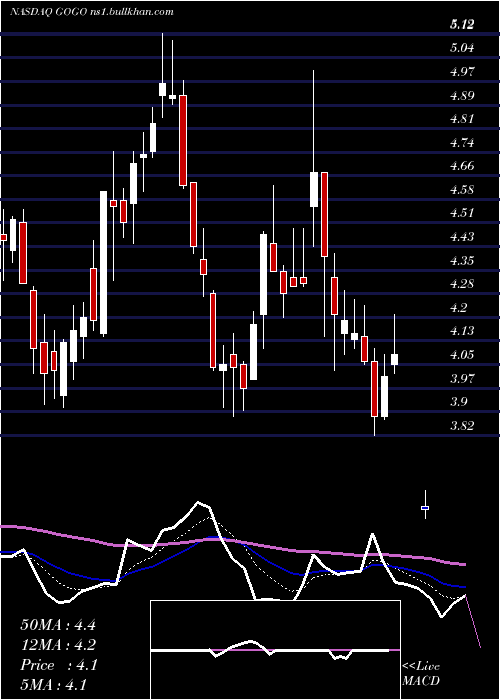Click the 4.43 price axis label
Screen dimensions: 500x700
click(462, 237)
